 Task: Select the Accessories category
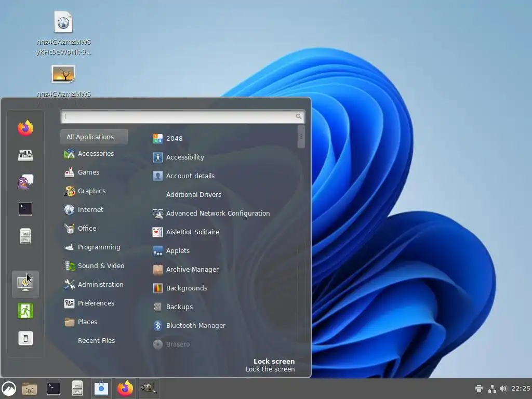pyautogui.click(x=89, y=154)
